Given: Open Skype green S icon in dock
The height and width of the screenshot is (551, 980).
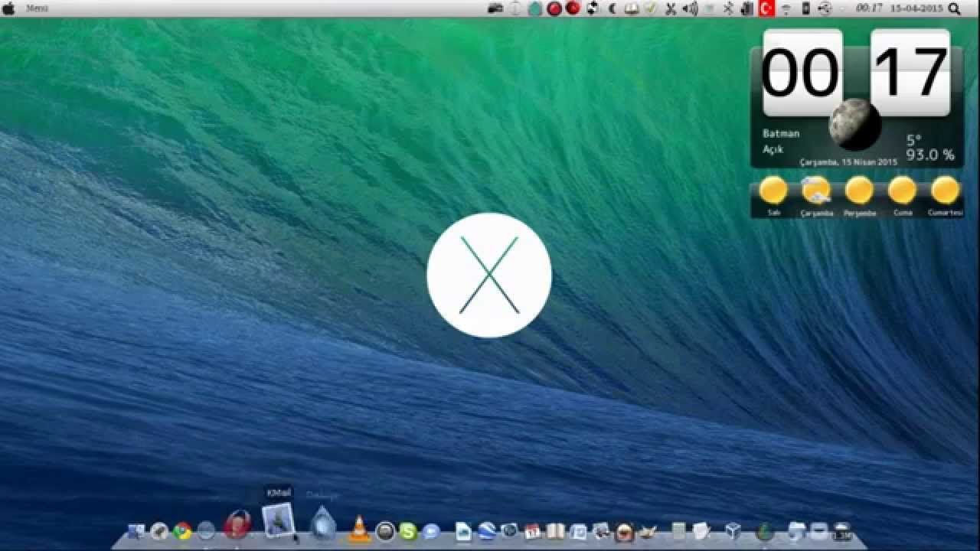Looking at the screenshot, I should tap(408, 531).
